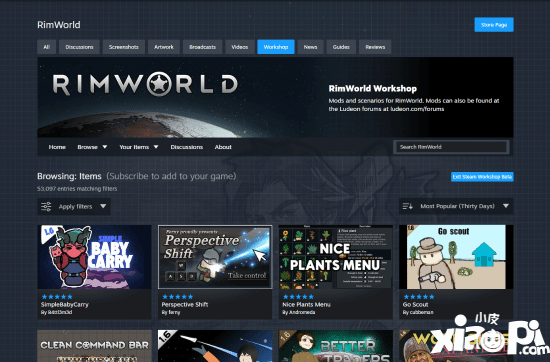Switch to the Videos tab
Screen dimensions: 550x362
240,47
